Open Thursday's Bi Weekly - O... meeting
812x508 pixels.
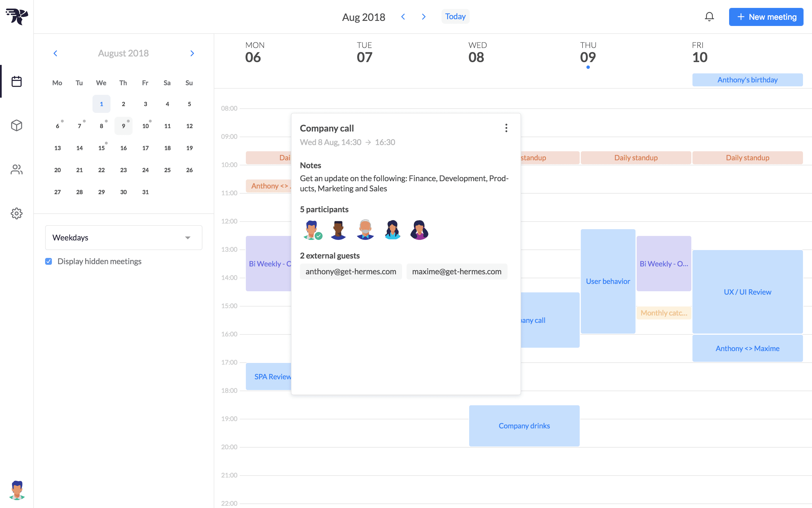point(664,264)
